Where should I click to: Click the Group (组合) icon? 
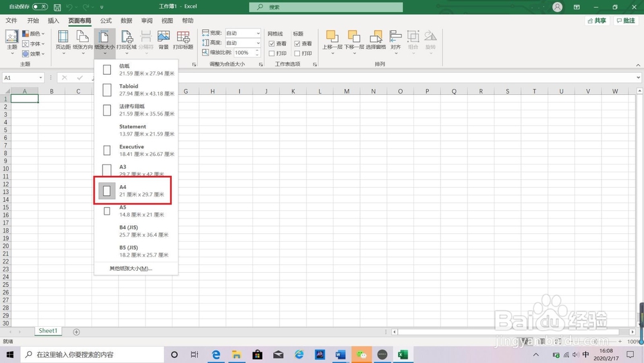click(x=413, y=36)
